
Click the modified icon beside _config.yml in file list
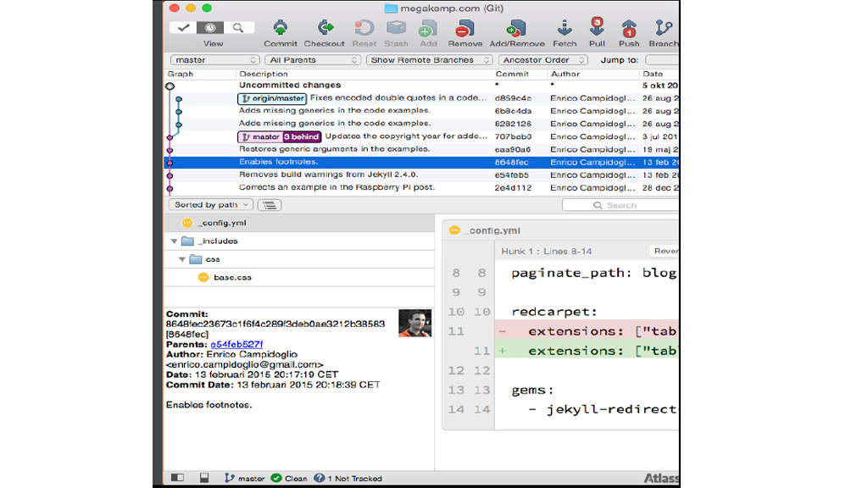click(x=187, y=223)
